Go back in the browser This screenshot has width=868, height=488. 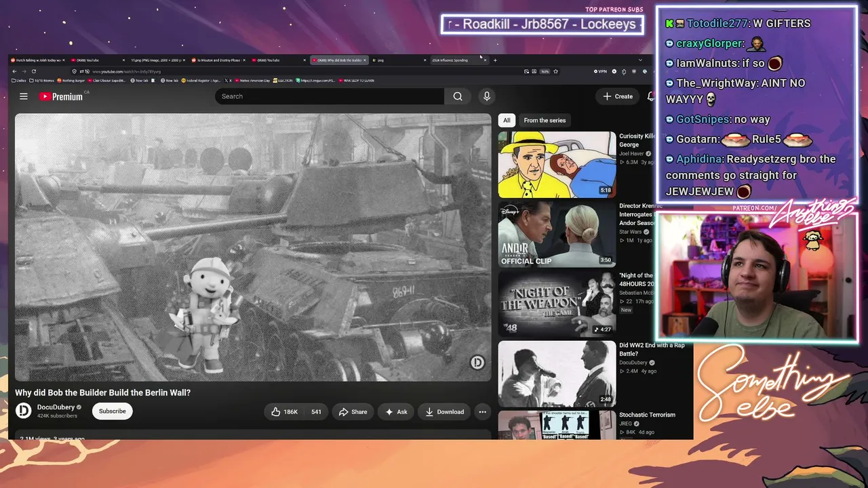click(x=14, y=71)
